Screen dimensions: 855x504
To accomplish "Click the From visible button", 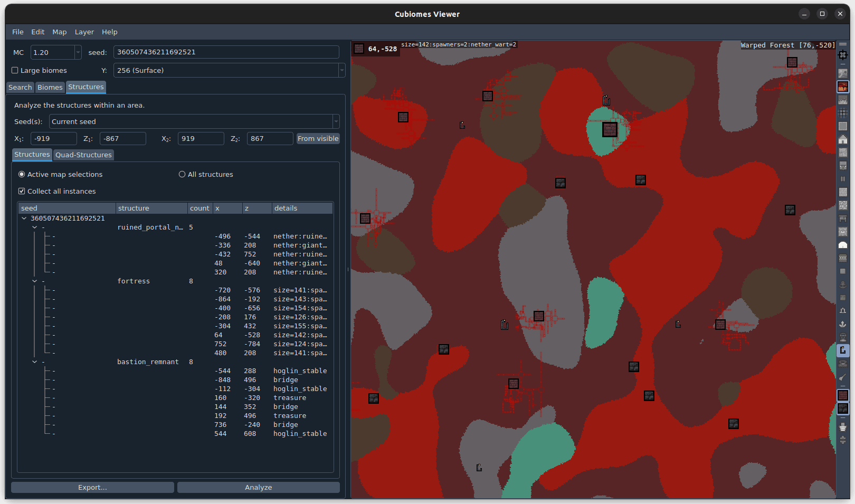I will (x=318, y=138).
